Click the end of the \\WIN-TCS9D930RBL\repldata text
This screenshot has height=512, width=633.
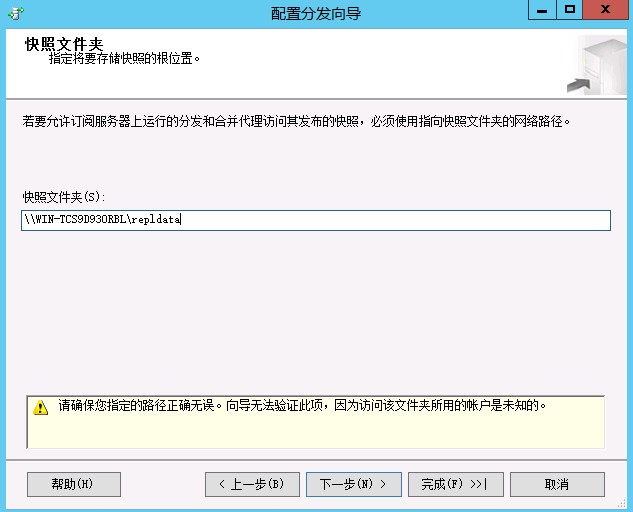point(181,221)
